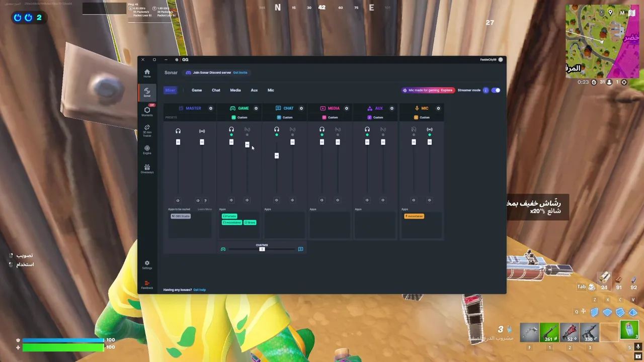Image resolution: width=644 pixels, height=362 pixels.
Task: Open Settings in the sidebar
Action: (x=147, y=264)
